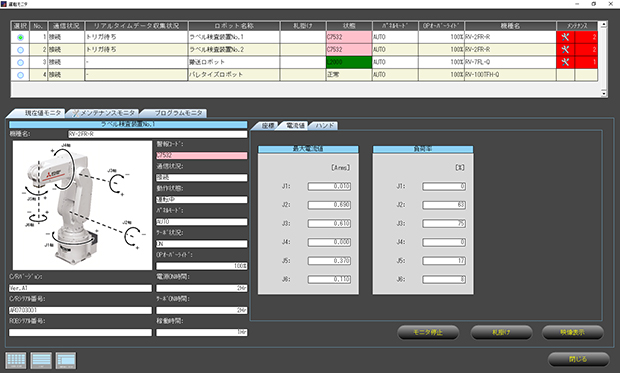Click maintenance wrench icon for robot No.2
This screenshot has height=373, width=620.
click(x=565, y=50)
